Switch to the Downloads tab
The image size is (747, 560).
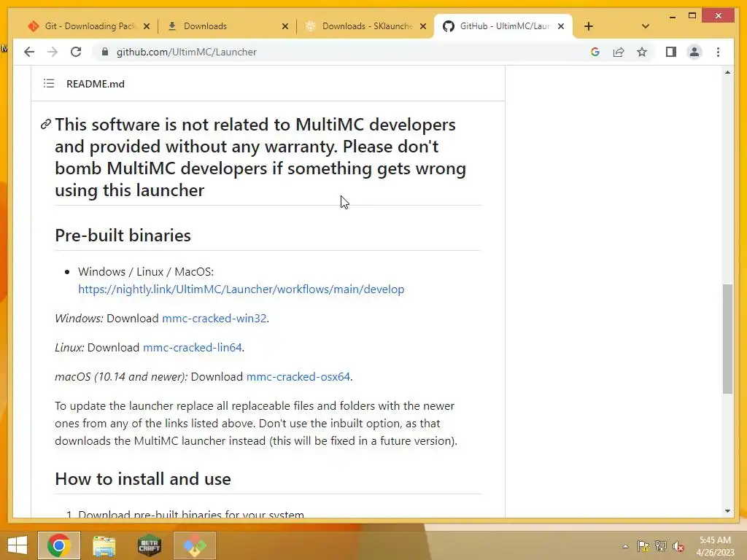[x=227, y=26]
